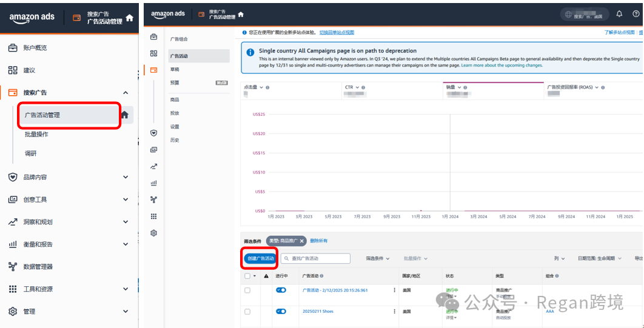The width and height of the screenshot is (644, 328).
Task: Click home icon in left panel header
Action: 129,18
